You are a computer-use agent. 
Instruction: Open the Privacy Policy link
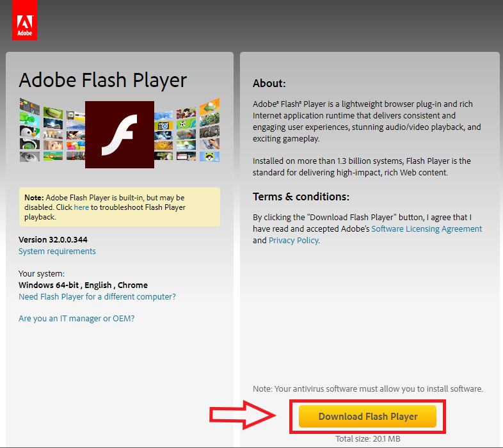294,241
